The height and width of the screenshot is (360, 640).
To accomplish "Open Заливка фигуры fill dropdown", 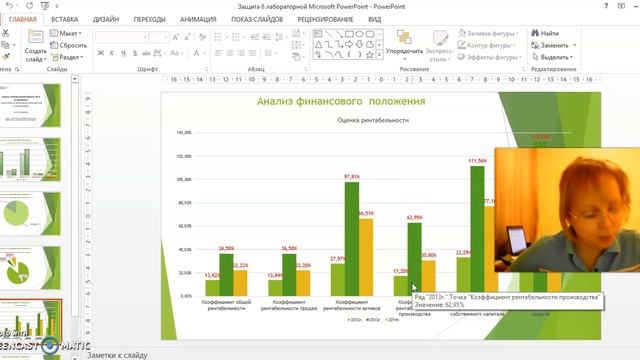I will (488, 33).
